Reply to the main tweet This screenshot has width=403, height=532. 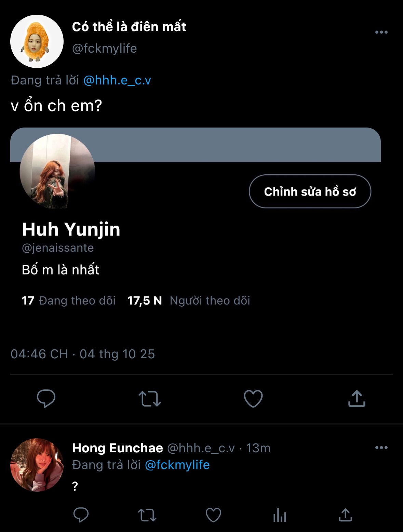[46, 398]
